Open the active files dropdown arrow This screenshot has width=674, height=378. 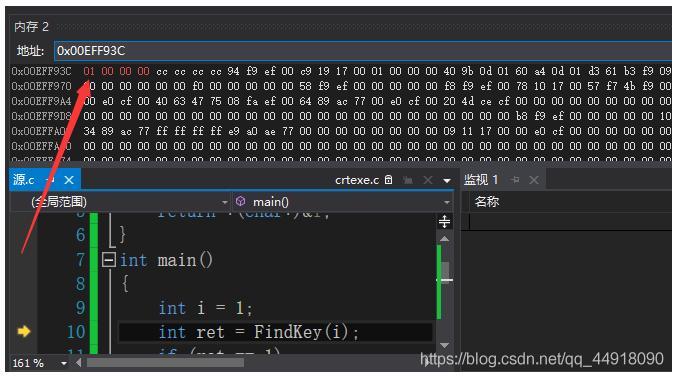click(447, 181)
